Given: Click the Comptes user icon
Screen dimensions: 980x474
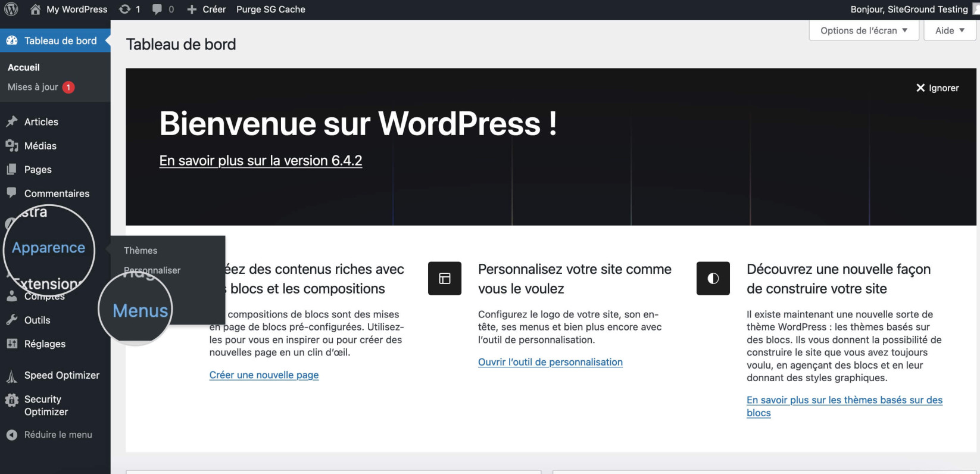Looking at the screenshot, I should [12, 296].
